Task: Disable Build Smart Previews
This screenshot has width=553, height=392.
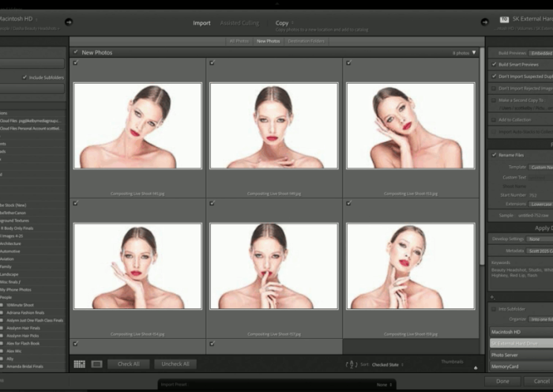Action: point(495,64)
